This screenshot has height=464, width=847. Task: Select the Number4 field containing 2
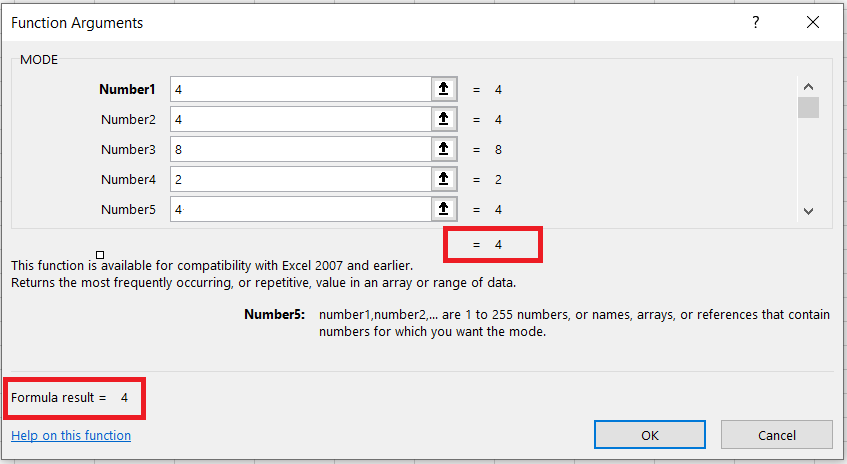(x=300, y=179)
